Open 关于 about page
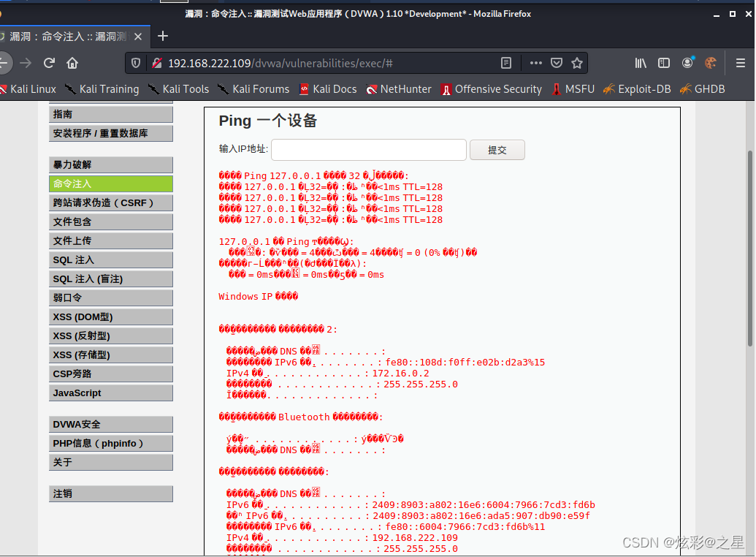The height and width of the screenshot is (557, 756). coord(111,463)
